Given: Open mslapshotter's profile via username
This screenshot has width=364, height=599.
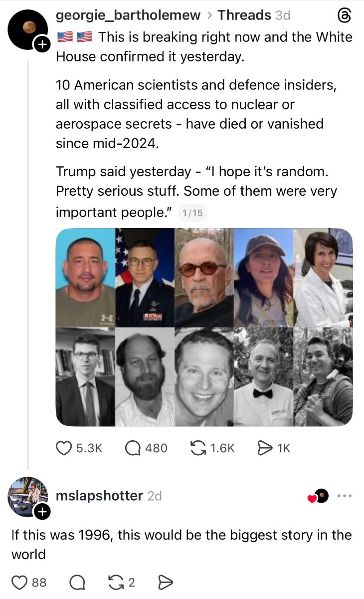Looking at the screenshot, I should tap(100, 496).
